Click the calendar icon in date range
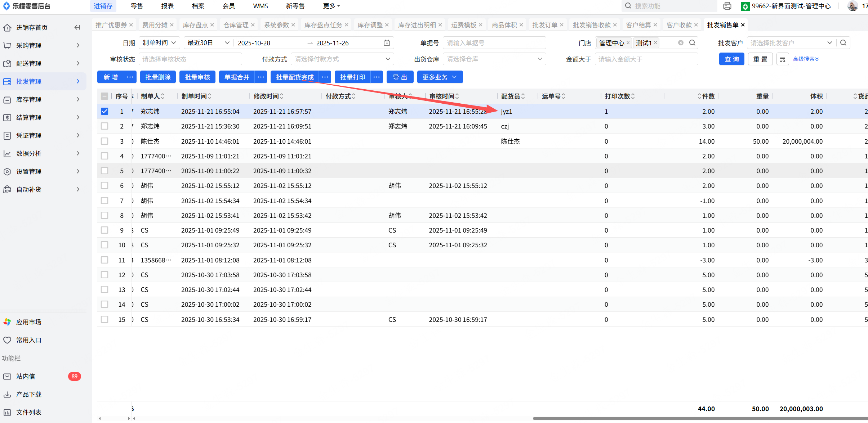 tap(387, 43)
